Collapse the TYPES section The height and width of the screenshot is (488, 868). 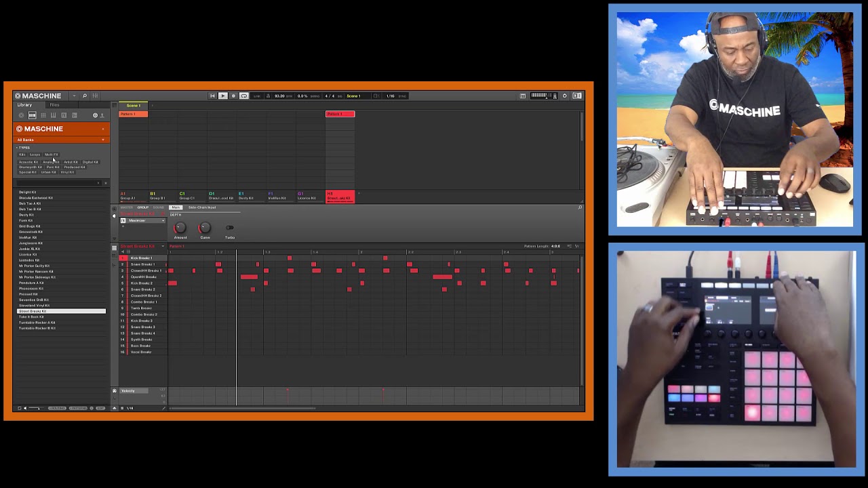point(24,148)
